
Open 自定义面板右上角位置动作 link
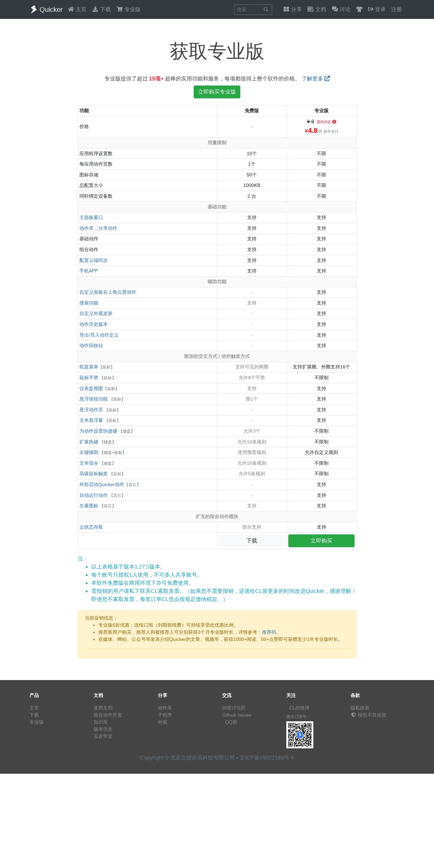click(108, 292)
